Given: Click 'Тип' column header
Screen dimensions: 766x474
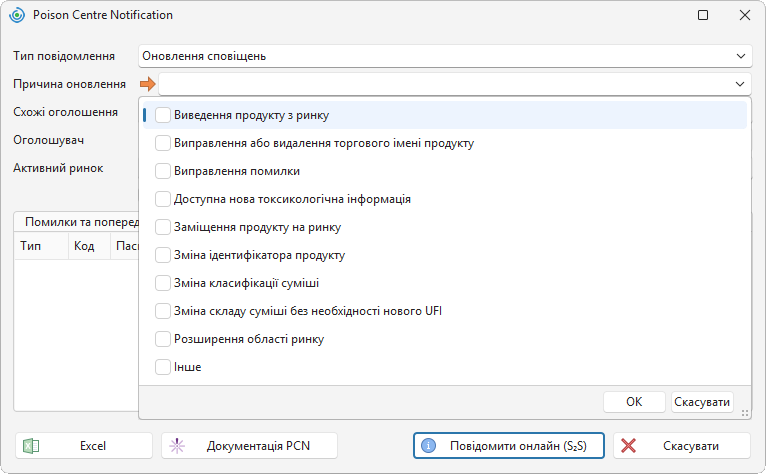Looking at the screenshot, I should [42, 246].
